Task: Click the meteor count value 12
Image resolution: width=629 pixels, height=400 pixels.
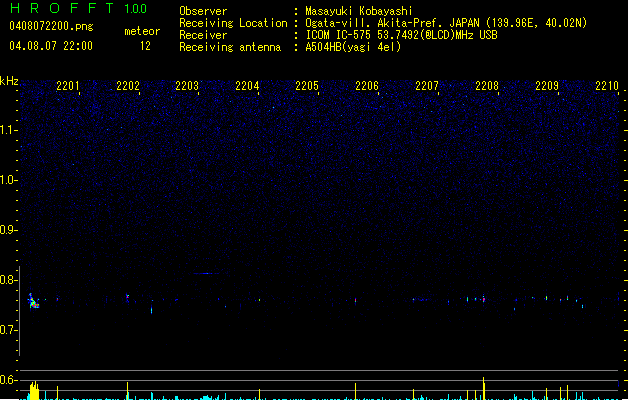Action: pyautogui.click(x=145, y=46)
